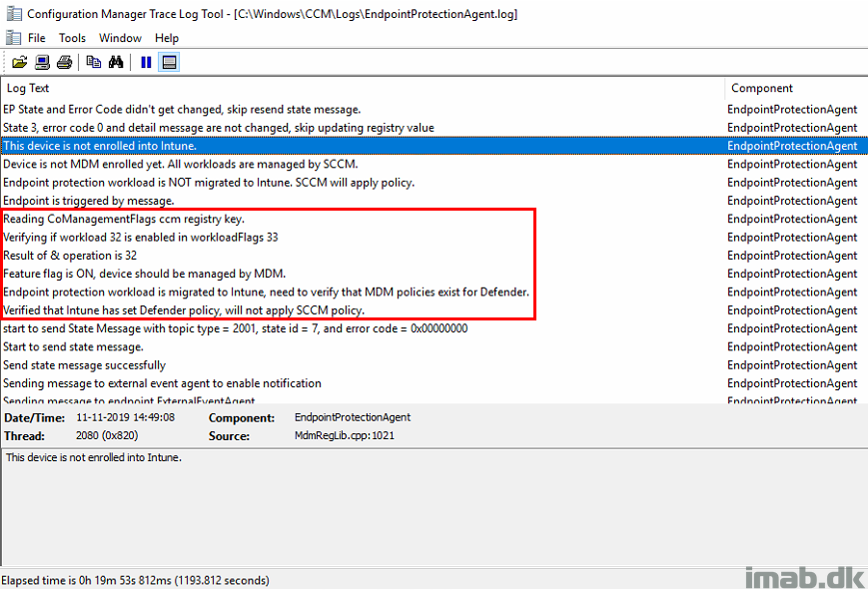Select row 'Endpoint protection workload is NOT migrated to Intune'
The width and height of the screenshot is (868, 590).
point(434,183)
